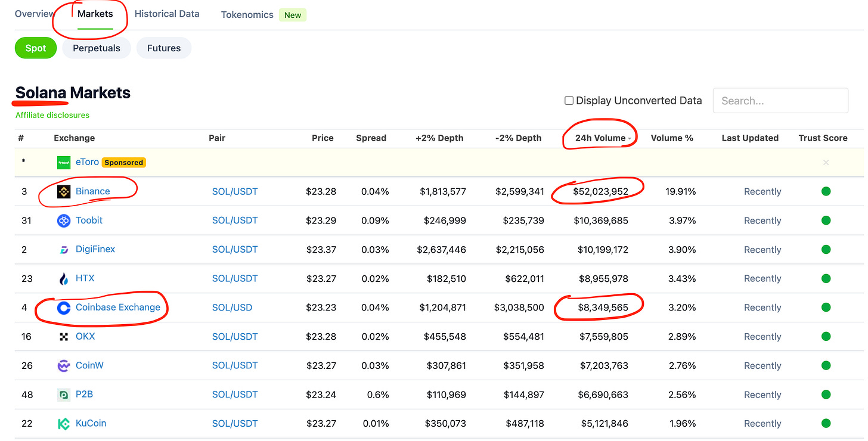Click the Last Updated column header
Image resolution: width=868 pixels, height=441 pixels.
click(750, 138)
